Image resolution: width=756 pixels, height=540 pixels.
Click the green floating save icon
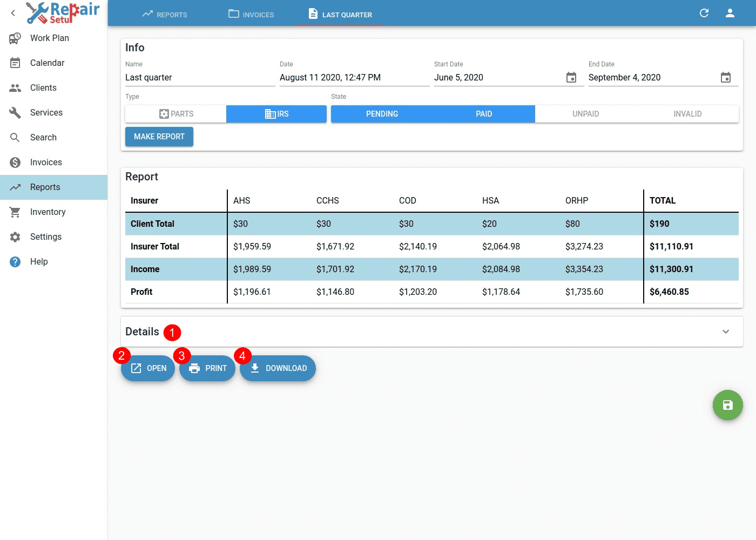coord(727,405)
